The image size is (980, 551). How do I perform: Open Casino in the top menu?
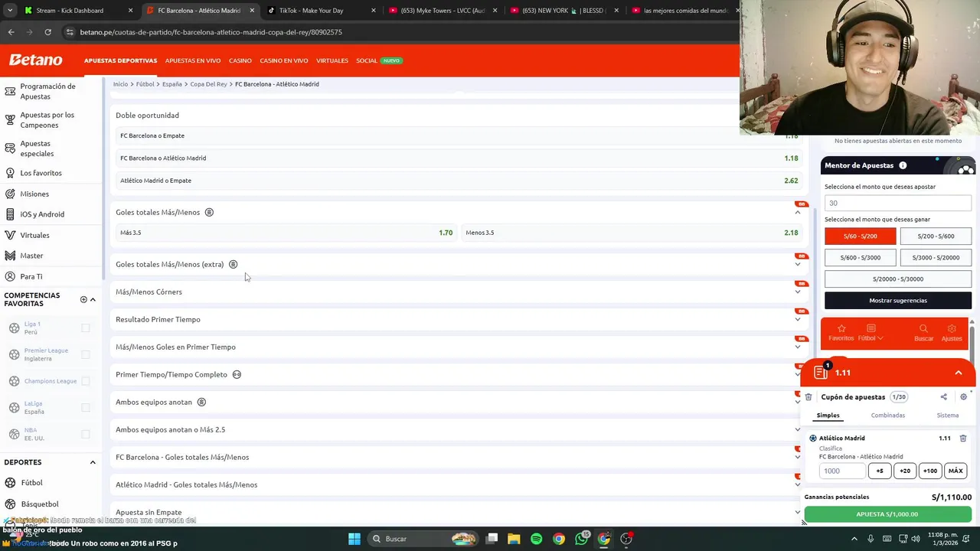pyautogui.click(x=240, y=60)
